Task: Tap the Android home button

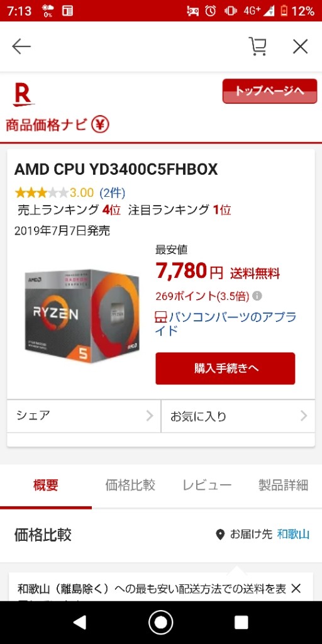Action: coord(160,623)
